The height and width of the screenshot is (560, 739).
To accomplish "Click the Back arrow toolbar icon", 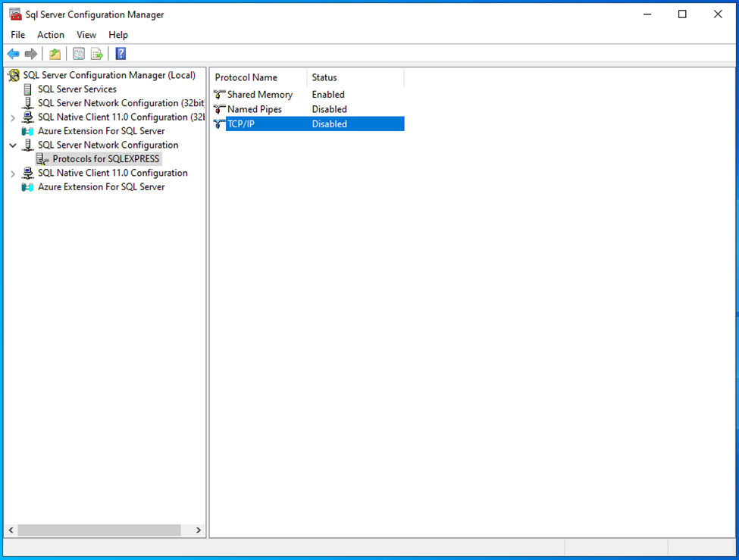I will tap(13, 54).
